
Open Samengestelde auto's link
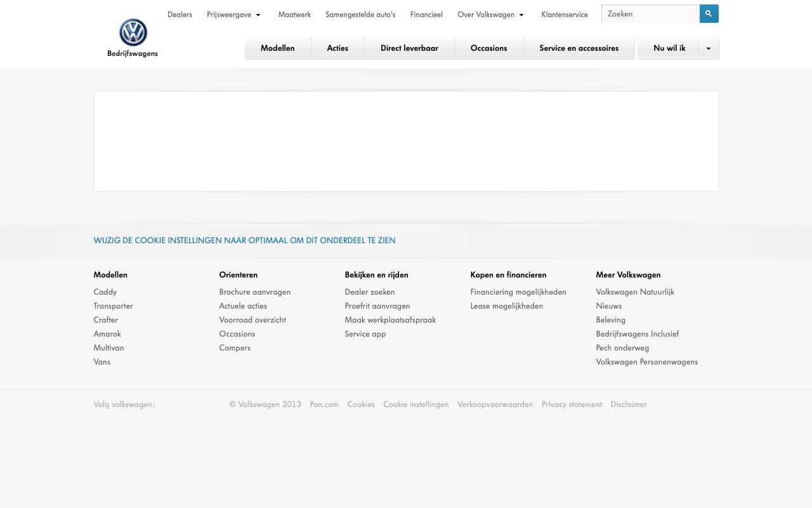(x=360, y=15)
